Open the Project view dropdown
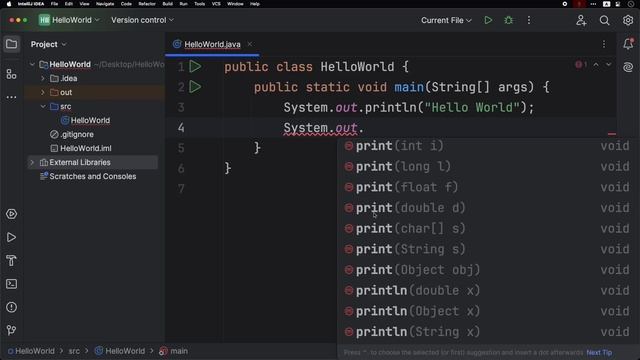The image size is (640, 360). [48, 44]
